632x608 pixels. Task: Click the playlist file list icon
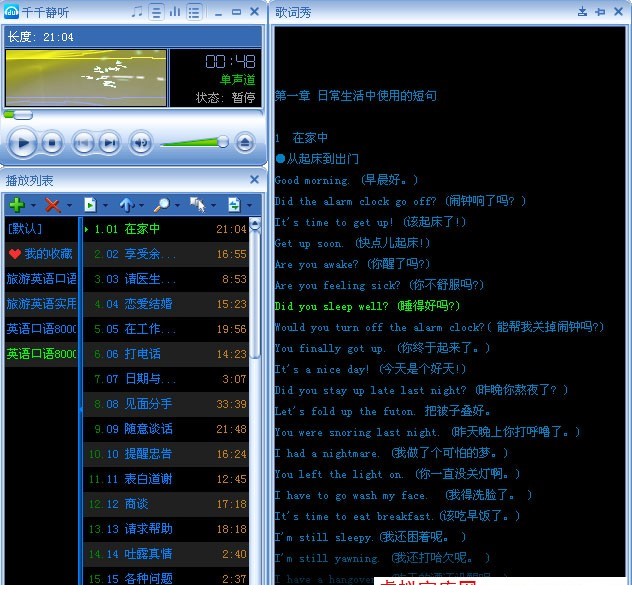(x=90, y=205)
